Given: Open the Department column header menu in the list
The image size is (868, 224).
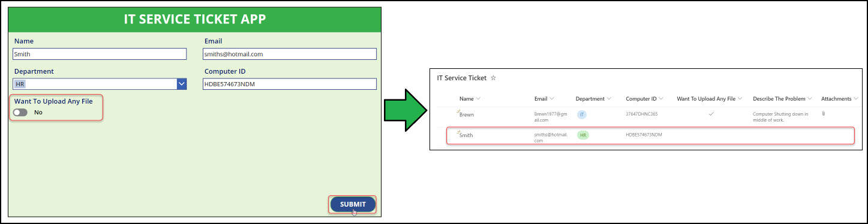Looking at the screenshot, I should [x=609, y=99].
